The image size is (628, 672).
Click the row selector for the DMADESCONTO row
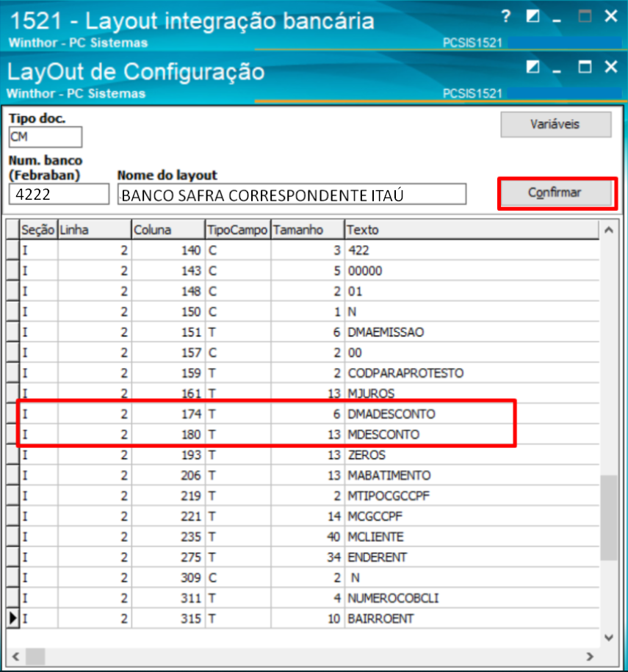pos(13,414)
